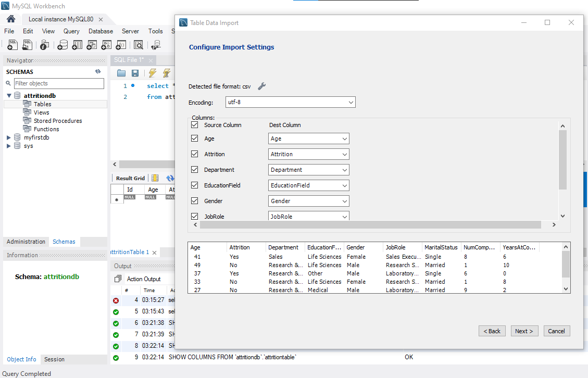Open the Query menu
This screenshot has height=378, width=588.
point(71,31)
